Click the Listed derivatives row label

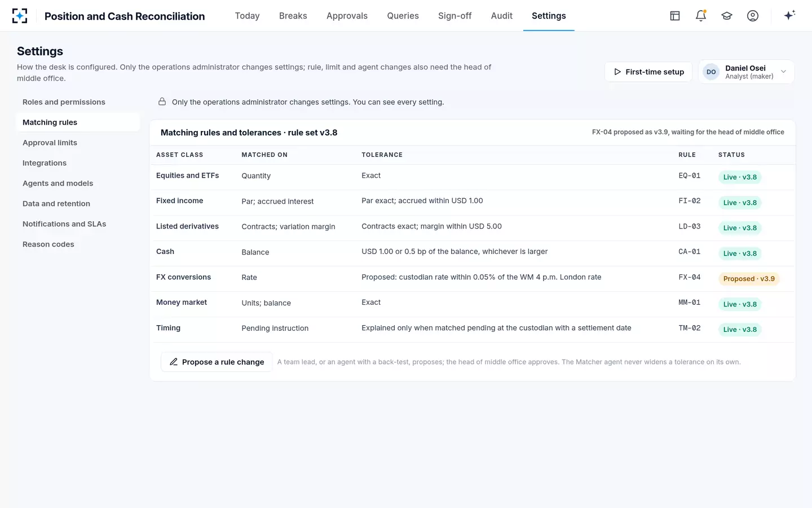click(x=187, y=226)
